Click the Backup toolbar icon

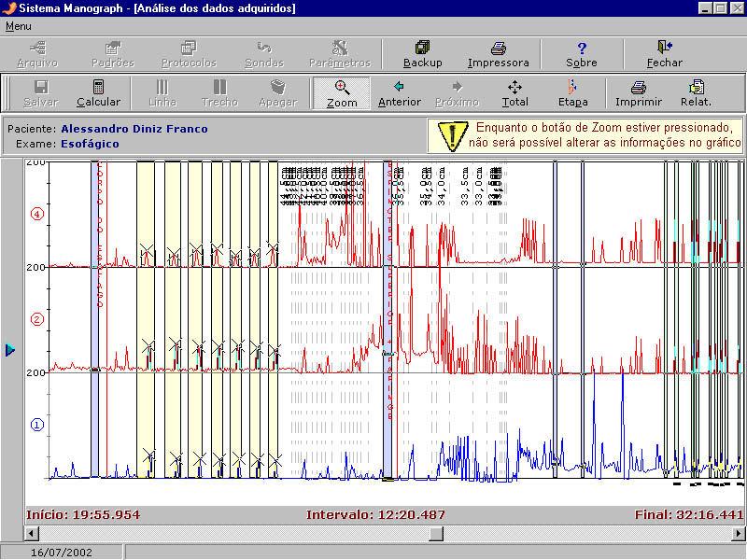[x=422, y=53]
